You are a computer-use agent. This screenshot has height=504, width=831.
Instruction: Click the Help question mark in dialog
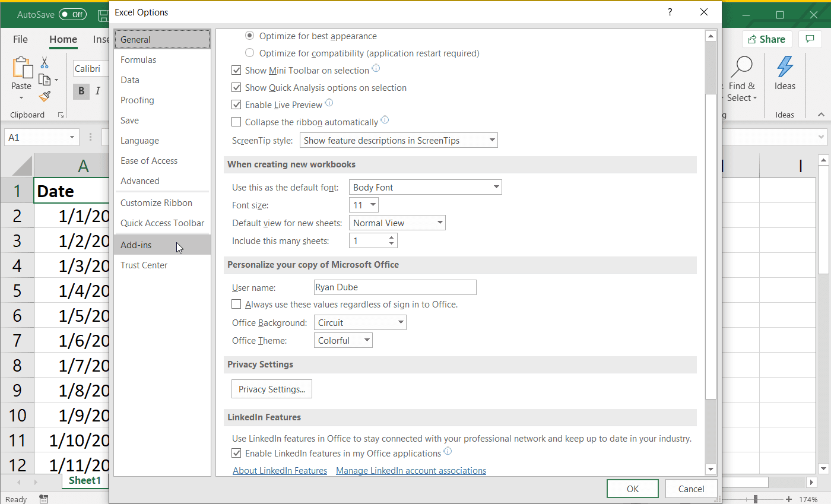[x=670, y=12]
